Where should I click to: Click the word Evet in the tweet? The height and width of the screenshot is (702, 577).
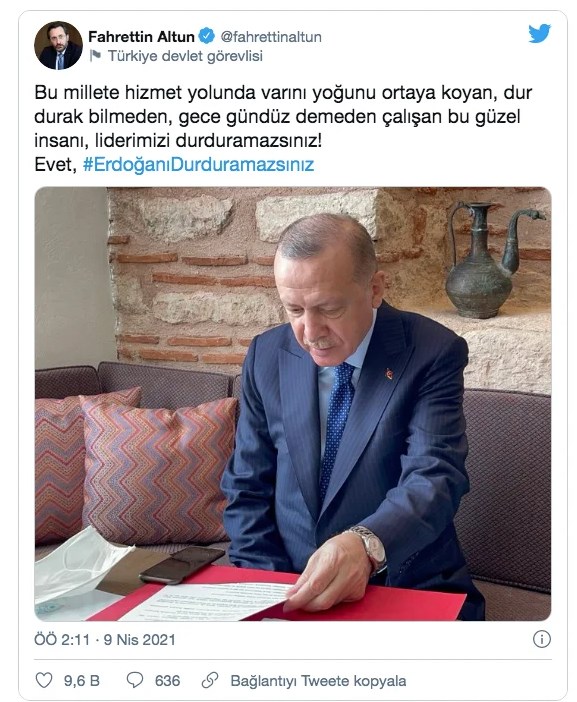point(52,164)
